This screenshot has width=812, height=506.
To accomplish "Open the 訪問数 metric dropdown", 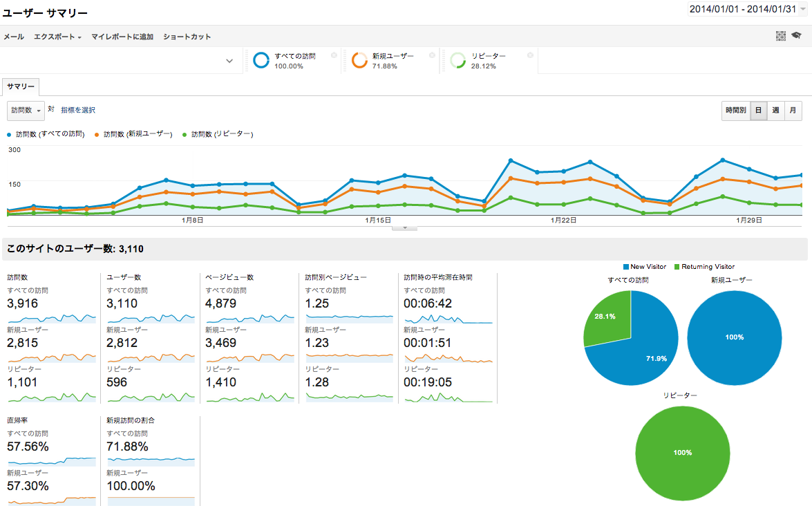I will click(x=26, y=111).
